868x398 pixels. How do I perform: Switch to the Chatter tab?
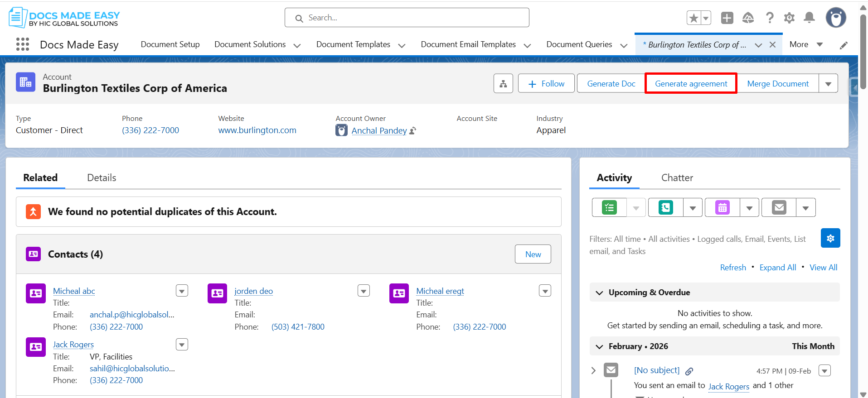pyautogui.click(x=677, y=178)
